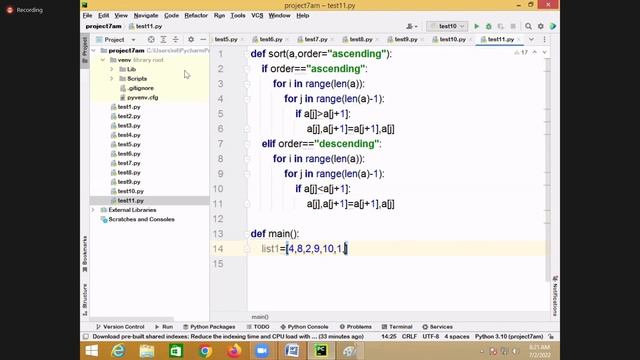Open Zoom from taskbar

[x=262, y=351]
